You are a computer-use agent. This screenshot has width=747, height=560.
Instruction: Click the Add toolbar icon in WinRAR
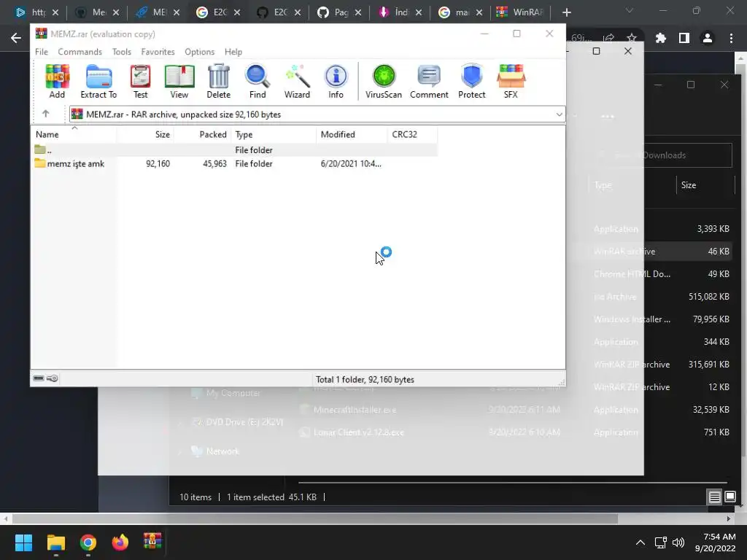click(57, 81)
